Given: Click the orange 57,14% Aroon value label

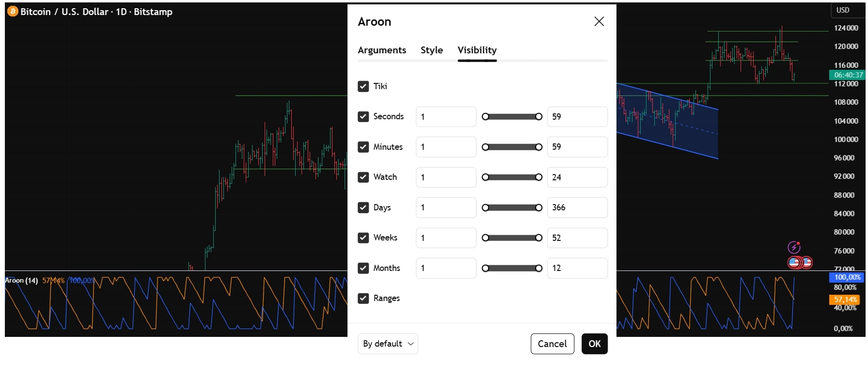Looking at the screenshot, I should pyautogui.click(x=845, y=300).
